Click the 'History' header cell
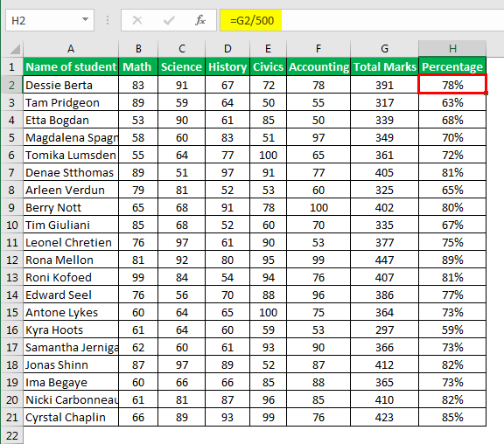 (x=227, y=66)
